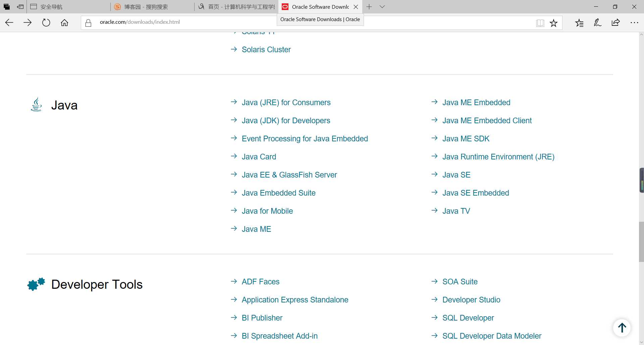This screenshot has height=345, width=644.
Task: Open Developer Studio link
Action: (x=471, y=300)
